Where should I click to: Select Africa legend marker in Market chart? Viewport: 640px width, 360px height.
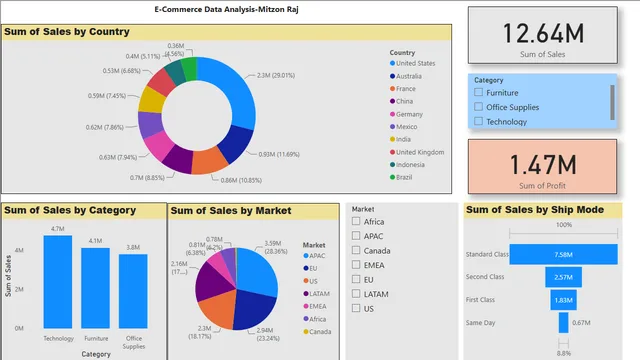click(306, 319)
